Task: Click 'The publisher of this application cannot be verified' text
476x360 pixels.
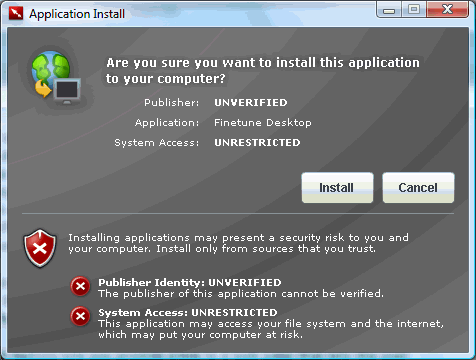Action: pyautogui.click(x=241, y=294)
